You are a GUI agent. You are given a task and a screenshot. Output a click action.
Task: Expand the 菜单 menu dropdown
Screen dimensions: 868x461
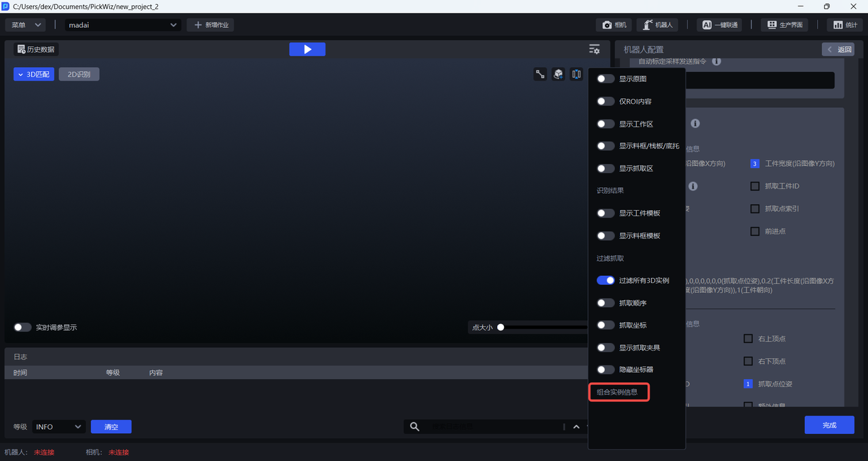(26, 25)
